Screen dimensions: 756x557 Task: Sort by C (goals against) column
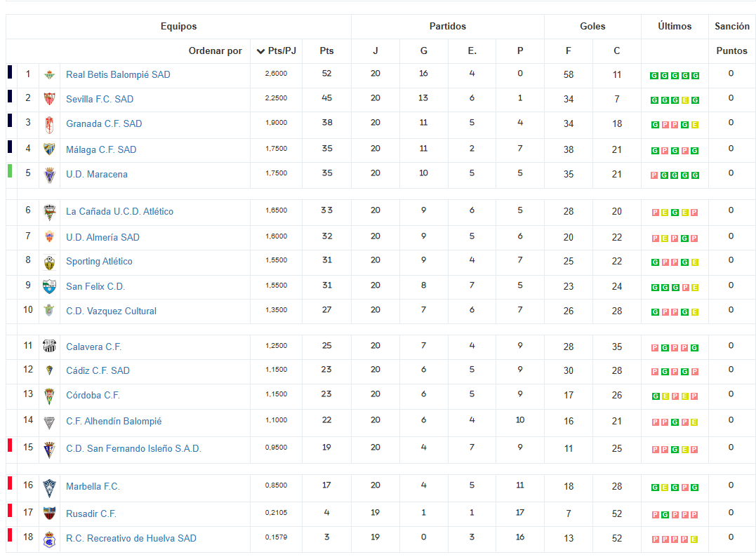(616, 51)
